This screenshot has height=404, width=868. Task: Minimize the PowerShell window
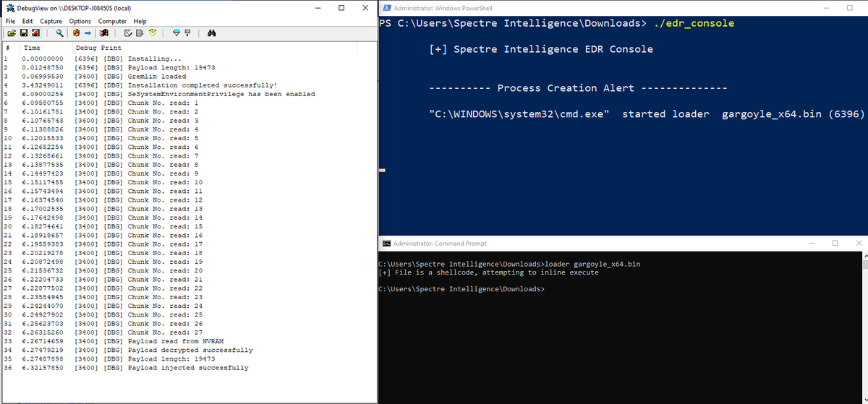click(827, 7)
